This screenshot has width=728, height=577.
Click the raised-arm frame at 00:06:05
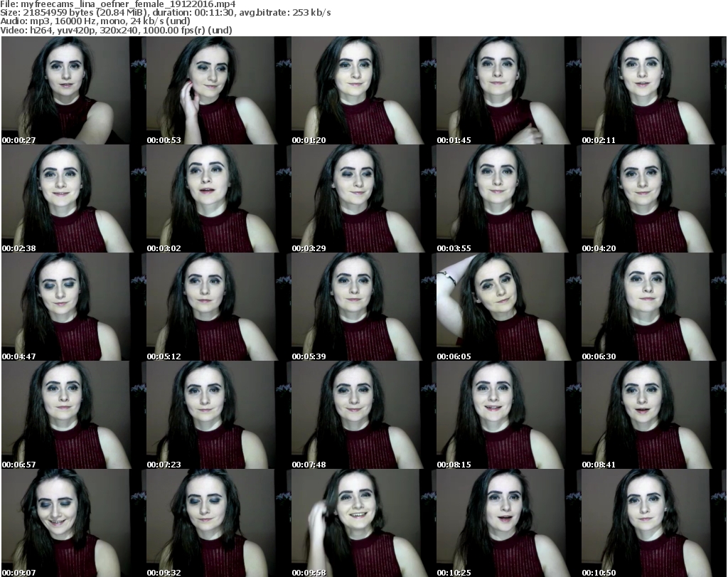click(x=508, y=307)
